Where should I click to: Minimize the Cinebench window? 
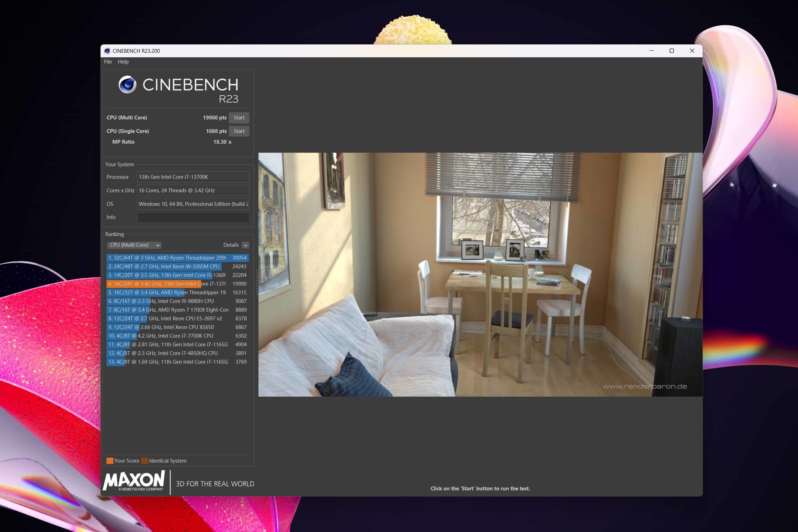pyautogui.click(x=651, y=51)
